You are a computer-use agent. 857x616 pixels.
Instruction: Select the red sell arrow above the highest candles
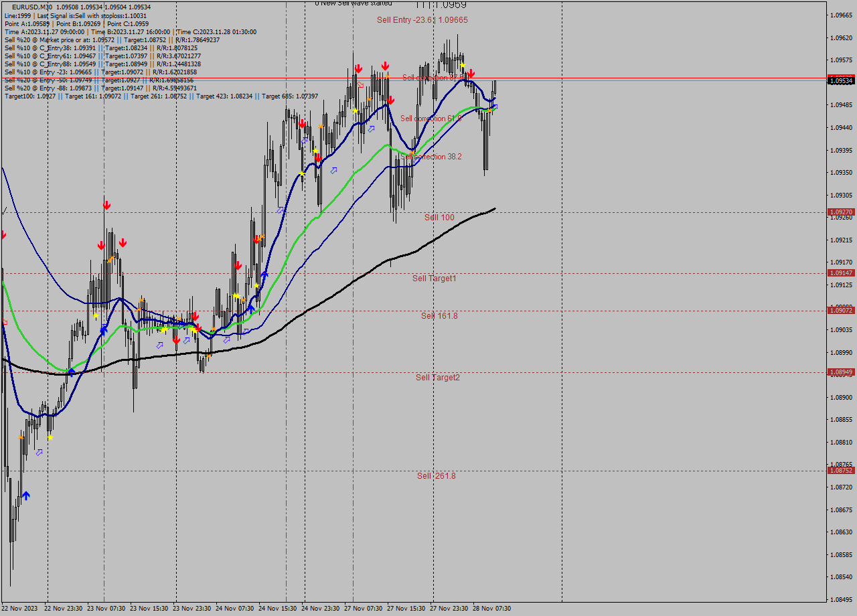385,65
